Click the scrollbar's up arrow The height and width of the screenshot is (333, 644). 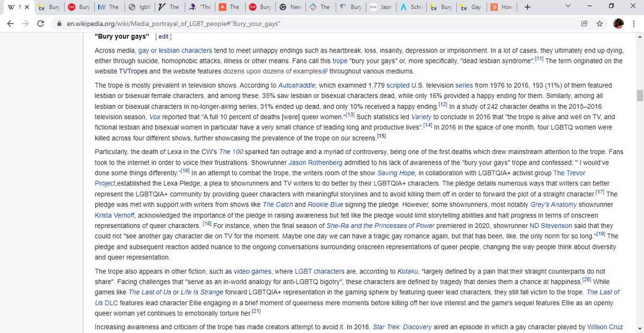coord(639,36)
